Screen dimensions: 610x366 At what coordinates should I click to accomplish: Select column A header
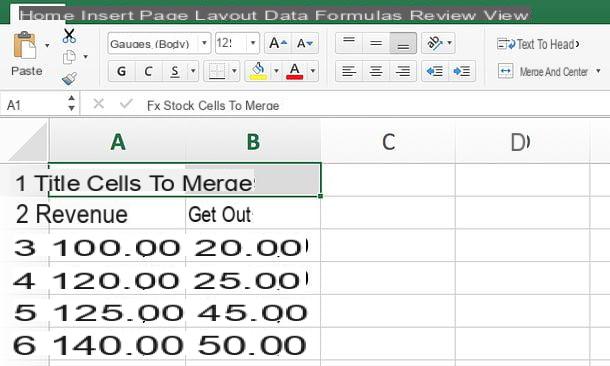point(117,142)
